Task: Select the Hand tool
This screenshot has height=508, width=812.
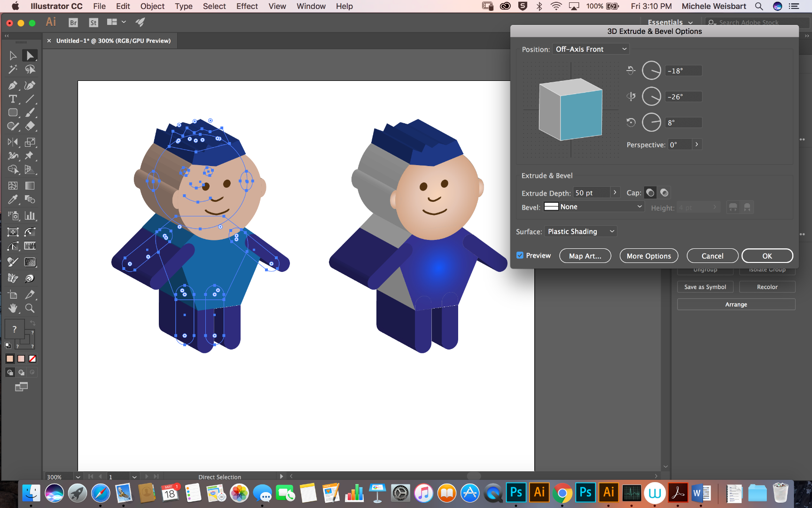Action: pyautogui.click(x=13, y=309)
